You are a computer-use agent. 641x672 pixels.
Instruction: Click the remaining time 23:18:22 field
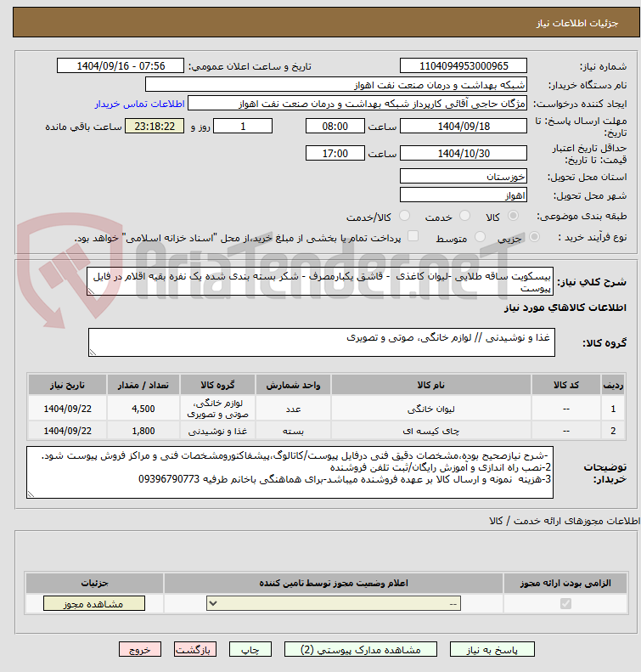[155, 127]
